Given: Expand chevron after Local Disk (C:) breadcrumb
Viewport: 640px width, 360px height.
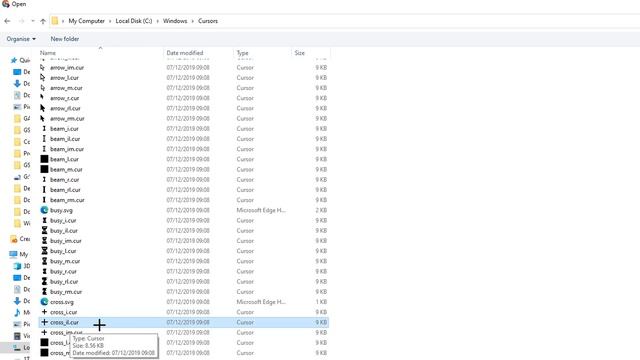Looking at the screenshot, I should coord(158,21).
